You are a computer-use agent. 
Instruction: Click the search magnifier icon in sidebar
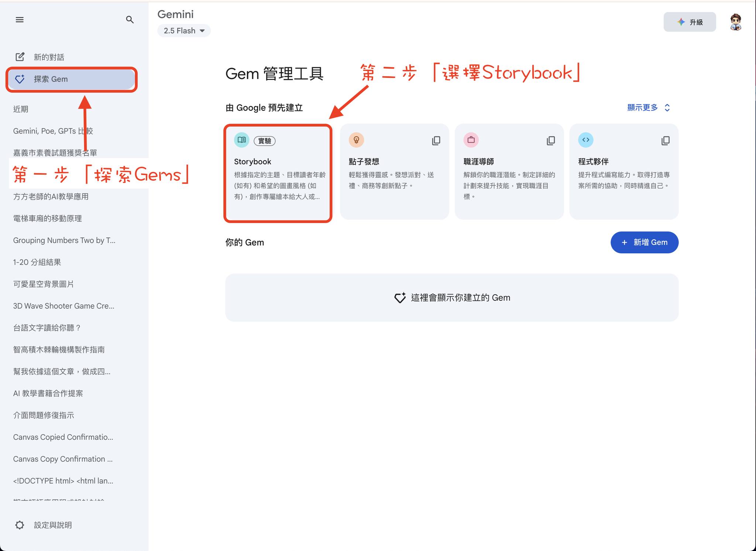pyautogui.click(x=130, y=20)
